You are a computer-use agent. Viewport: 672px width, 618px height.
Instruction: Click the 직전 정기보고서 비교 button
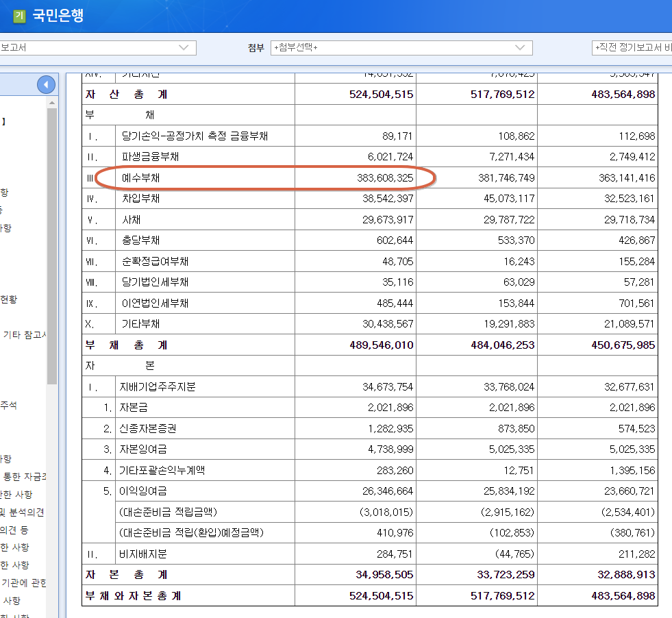pyautogui.click(x=634, y=48)
